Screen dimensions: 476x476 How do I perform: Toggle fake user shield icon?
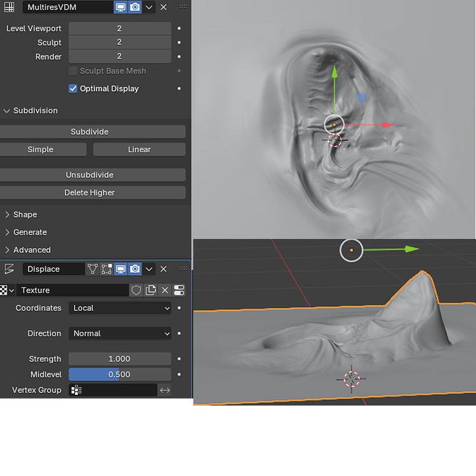click(x=136, y=290)
